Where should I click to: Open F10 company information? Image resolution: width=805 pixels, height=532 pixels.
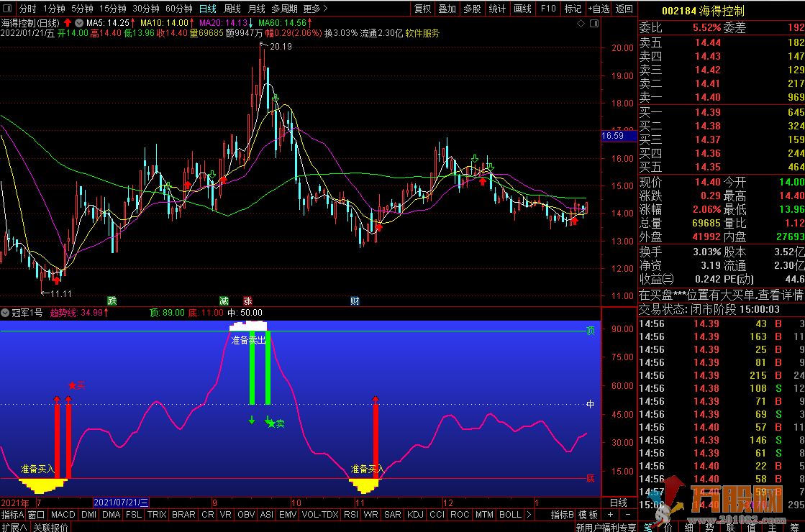548,9
